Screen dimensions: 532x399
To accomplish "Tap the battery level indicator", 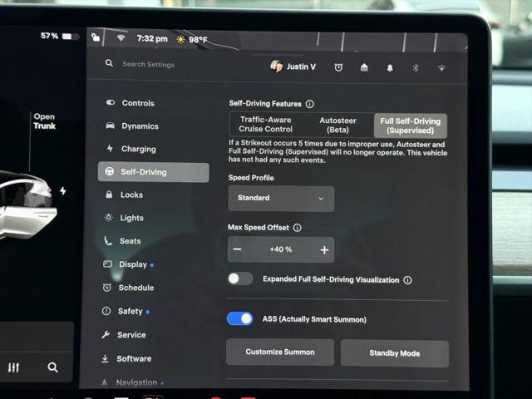I will [x=60, y=36].
